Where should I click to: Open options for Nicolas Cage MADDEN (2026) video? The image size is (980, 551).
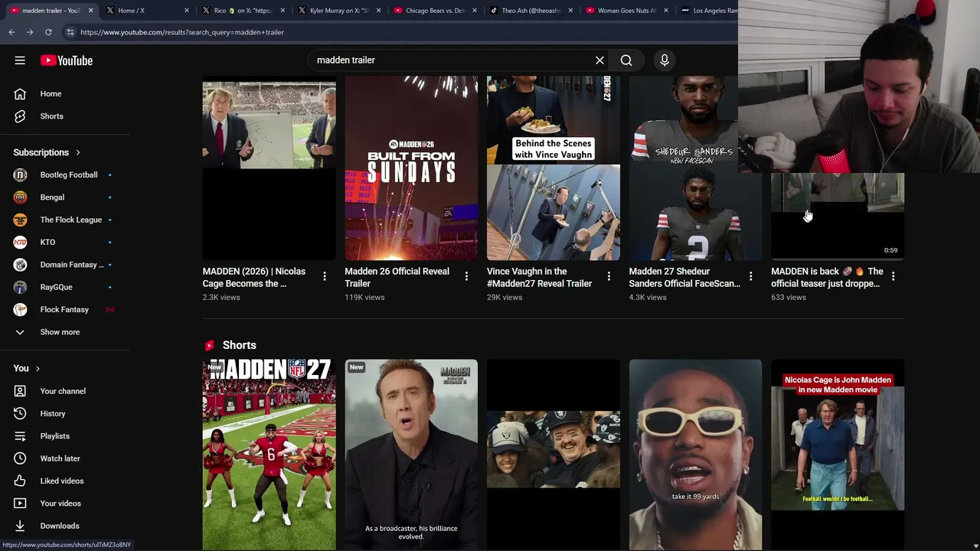(325, 276)
